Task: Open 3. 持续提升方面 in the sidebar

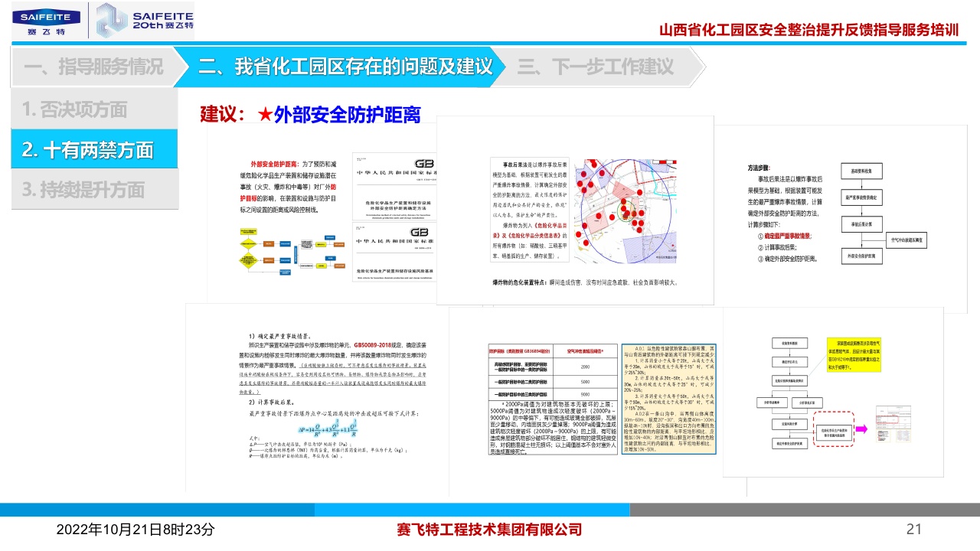Action: [x=84, y=190]
